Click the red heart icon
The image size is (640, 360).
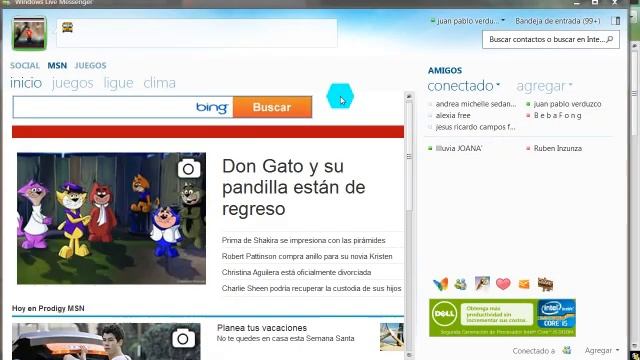coord(503,284)
